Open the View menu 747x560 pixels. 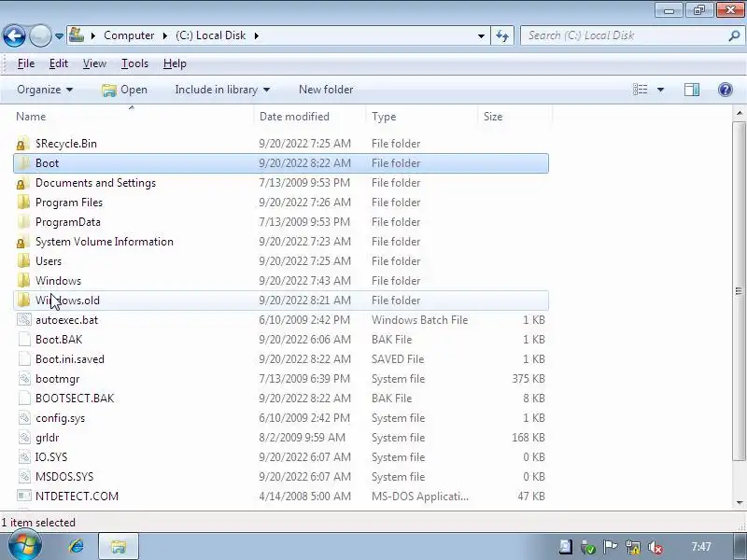point(94,63)
